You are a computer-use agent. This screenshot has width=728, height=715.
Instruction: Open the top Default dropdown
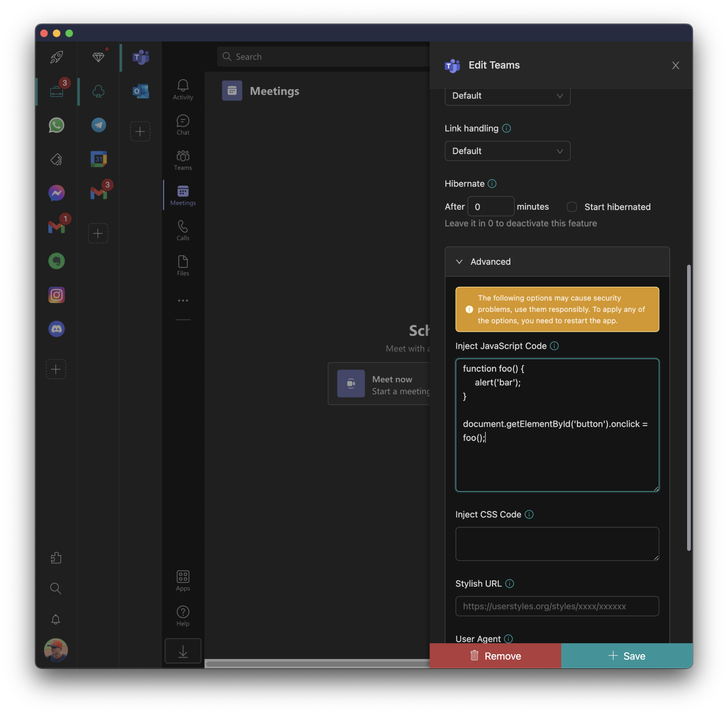(x=507, y=96)
